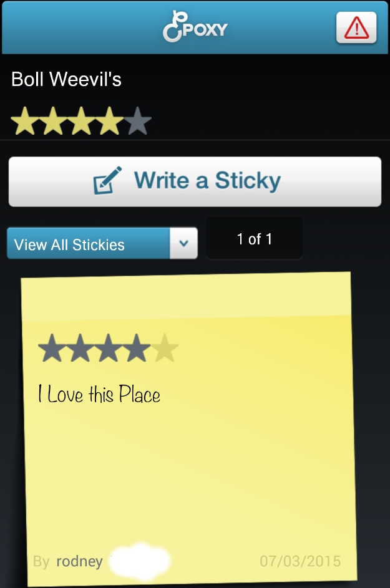Screen dimensions: 390x588
Task: Tap the 1 of 1 page indicator
Action: 254,239
